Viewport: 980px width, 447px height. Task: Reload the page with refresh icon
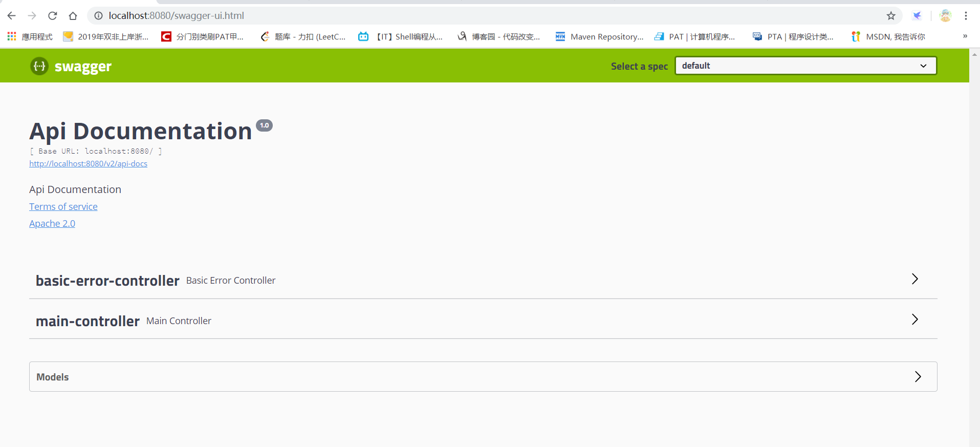point(52,16)
